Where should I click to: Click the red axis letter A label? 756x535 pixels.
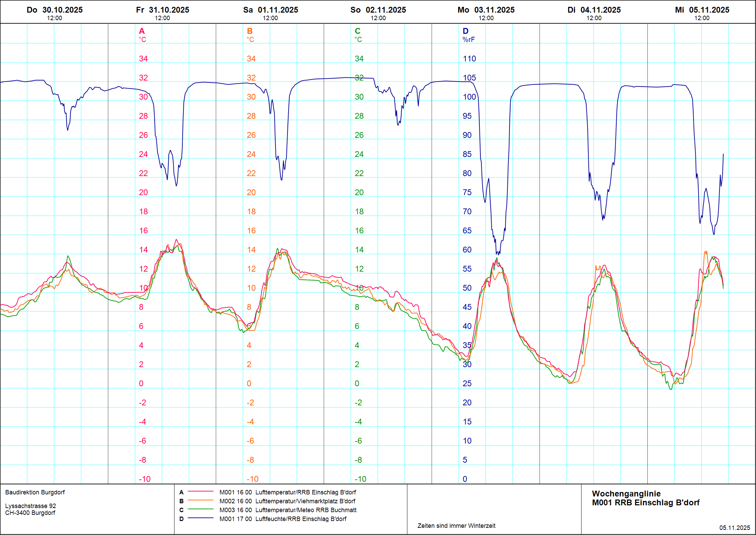pyautogui.click(x=142, y=31)
